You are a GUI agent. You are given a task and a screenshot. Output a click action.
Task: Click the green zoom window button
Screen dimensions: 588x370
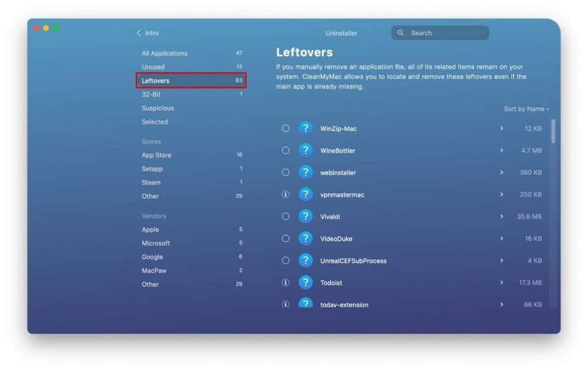pyautogui.click(x=56, y=28)
